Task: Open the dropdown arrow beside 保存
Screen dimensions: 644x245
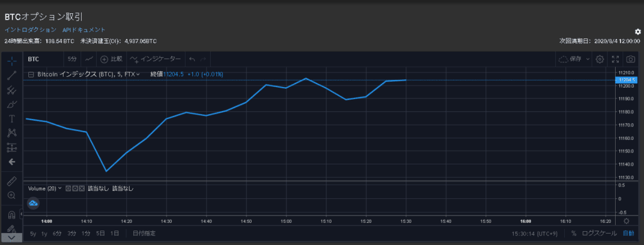Action: 587,59
